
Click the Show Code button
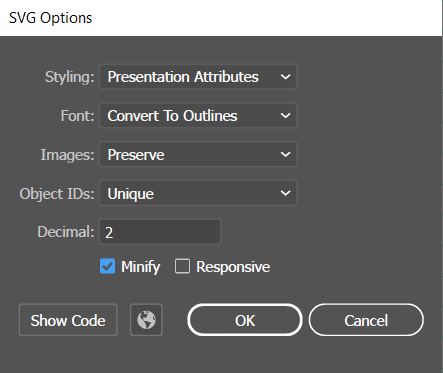click(68, 320)
